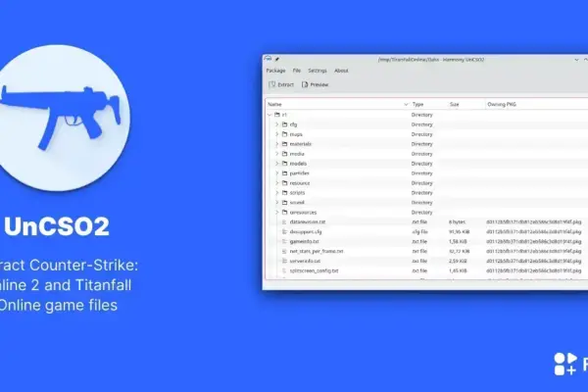The image size is (588, 392).
Task: Click the '8 bytes' size cell
Action: click(x=457, y=222)
